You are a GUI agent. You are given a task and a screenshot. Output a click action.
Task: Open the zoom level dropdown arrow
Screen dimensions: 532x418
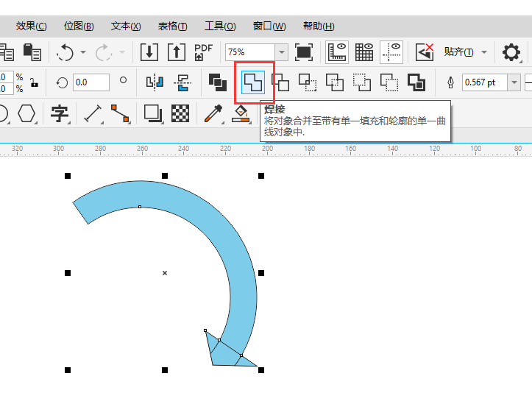(281, 52)
